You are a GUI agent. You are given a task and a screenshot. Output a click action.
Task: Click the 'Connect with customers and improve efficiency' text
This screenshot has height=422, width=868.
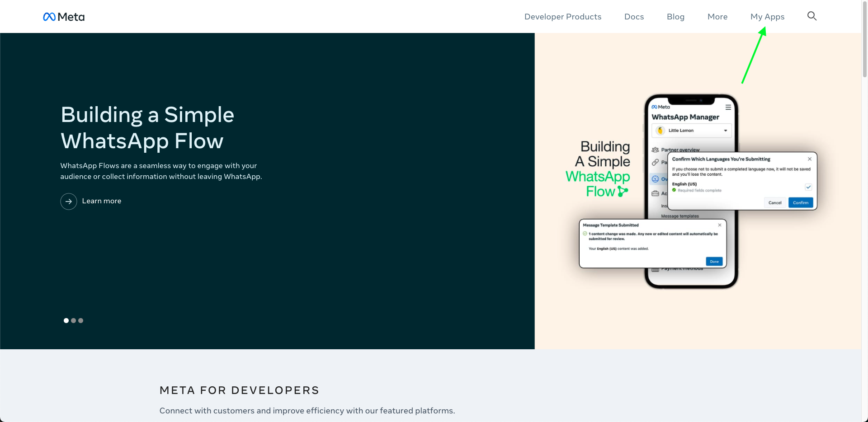(x=307, y=411)
